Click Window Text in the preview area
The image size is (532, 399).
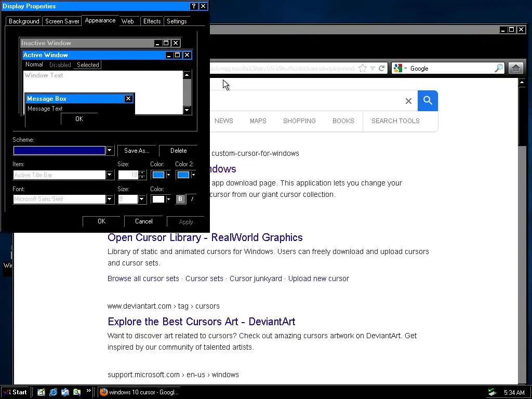pos(44,75)
